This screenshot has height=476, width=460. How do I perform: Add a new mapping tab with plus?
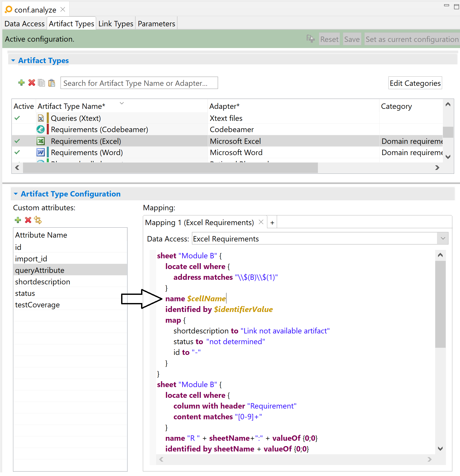[x=272, y=223]
